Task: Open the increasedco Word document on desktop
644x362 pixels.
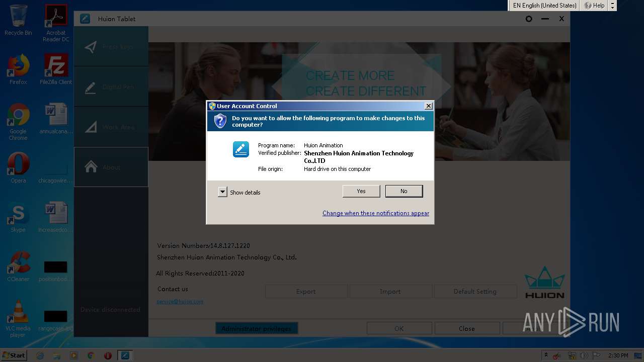Action: [56, 217]
